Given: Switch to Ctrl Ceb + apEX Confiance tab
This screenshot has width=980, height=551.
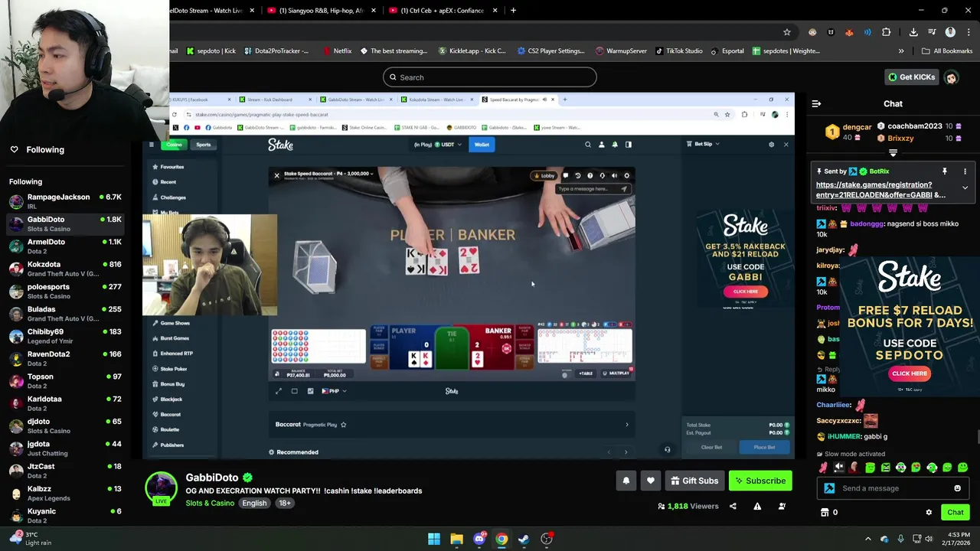Looking at the screenshot, I should [442, 10].
